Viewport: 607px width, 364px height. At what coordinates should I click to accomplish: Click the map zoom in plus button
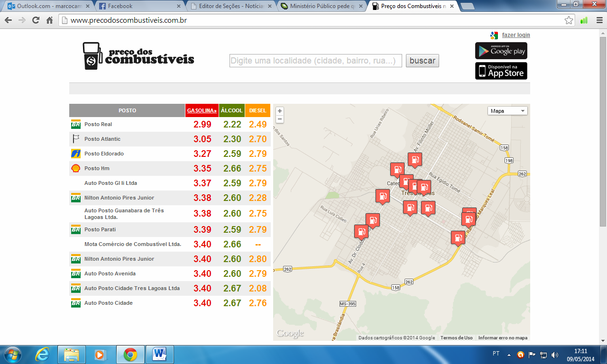(x=280, y=111)
